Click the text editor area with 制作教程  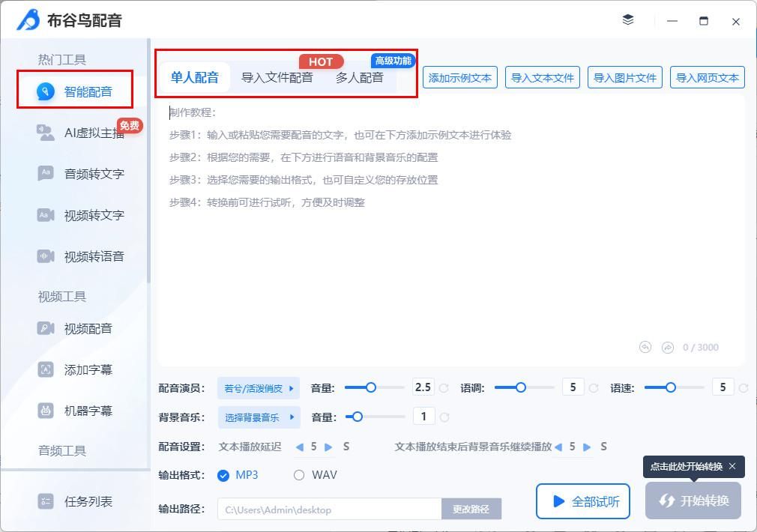point(451,232)
